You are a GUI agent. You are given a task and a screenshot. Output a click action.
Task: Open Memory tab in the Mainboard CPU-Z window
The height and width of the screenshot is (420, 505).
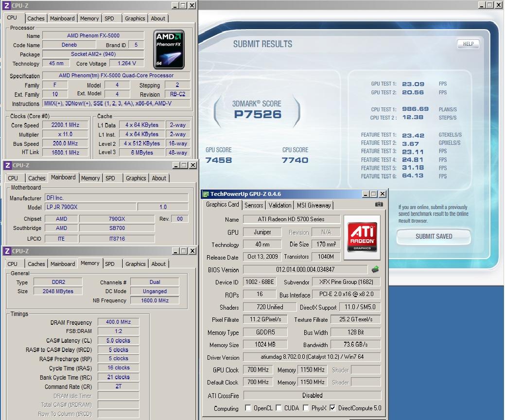click(90, 178)
